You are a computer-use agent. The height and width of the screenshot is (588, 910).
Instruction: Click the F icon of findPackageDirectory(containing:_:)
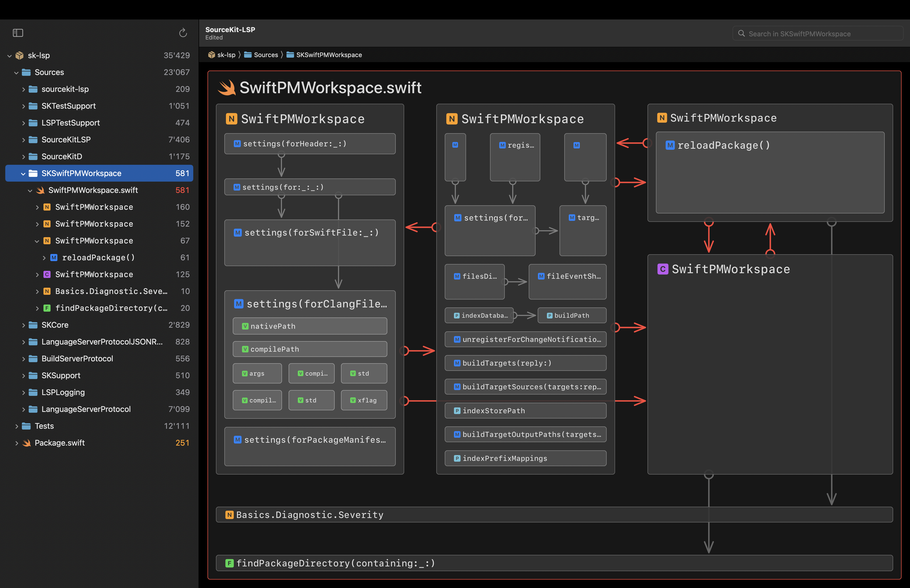pyautogui.click(x=230, y=563)
